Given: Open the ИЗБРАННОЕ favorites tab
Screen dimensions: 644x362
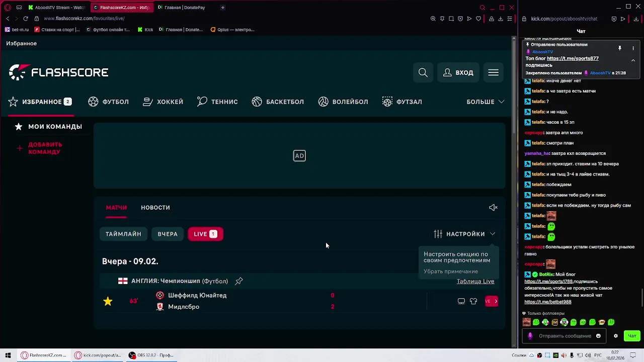Looking at the screenshot, I should [x=40, y=102].
